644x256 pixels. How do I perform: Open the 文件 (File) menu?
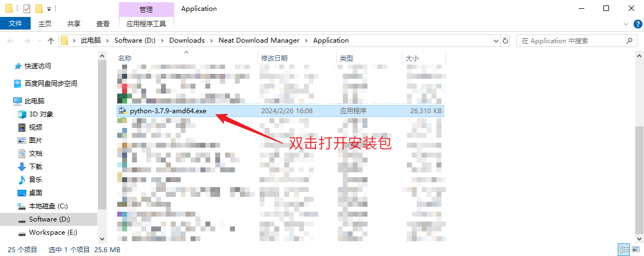pyautogui.click(x=15, y=24)
